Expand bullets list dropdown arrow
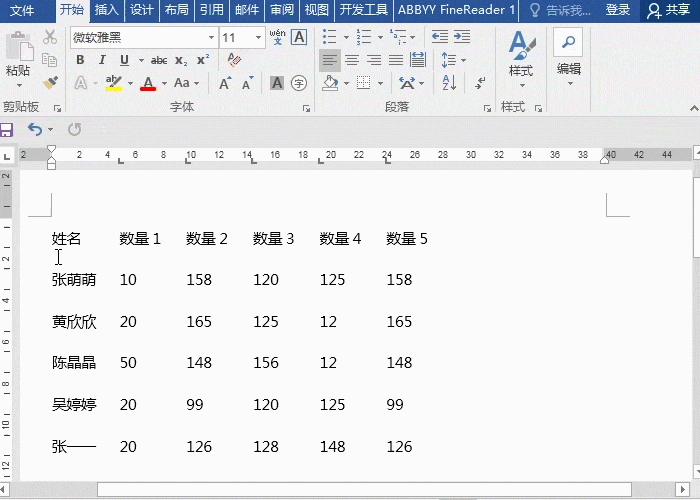 click(x=346, y=38)
